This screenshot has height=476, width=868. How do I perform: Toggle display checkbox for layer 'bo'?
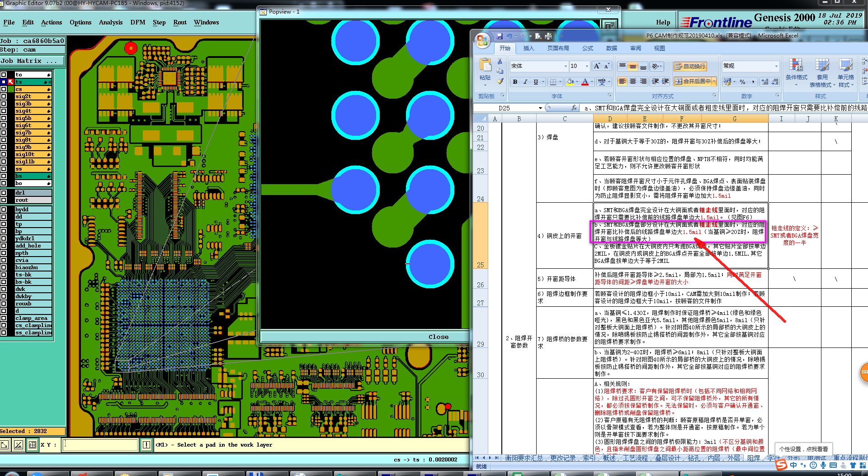(4, 183)
